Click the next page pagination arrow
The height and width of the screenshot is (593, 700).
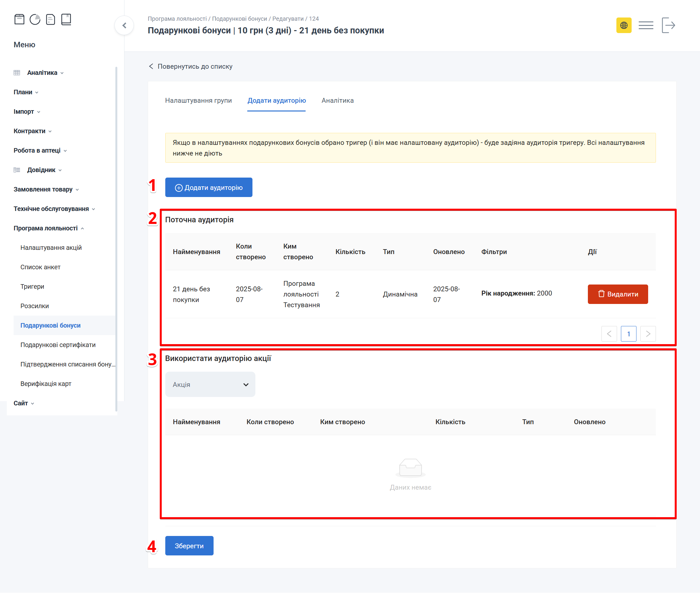click(x=648, y=334)
